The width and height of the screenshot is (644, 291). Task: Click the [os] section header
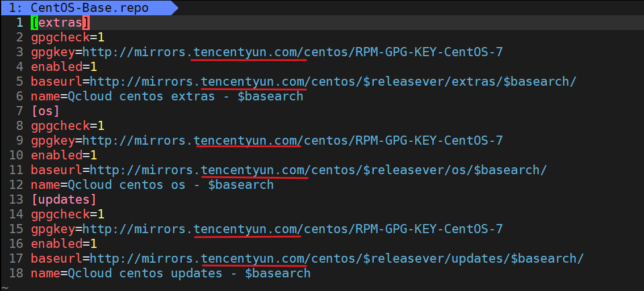coord(45,111)
